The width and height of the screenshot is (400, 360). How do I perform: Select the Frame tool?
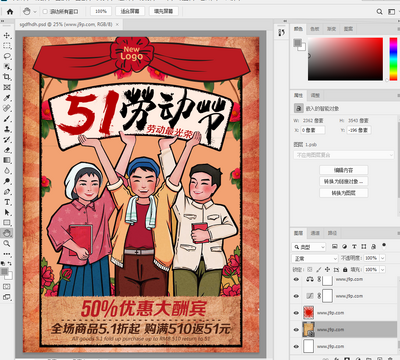point(7,87)
